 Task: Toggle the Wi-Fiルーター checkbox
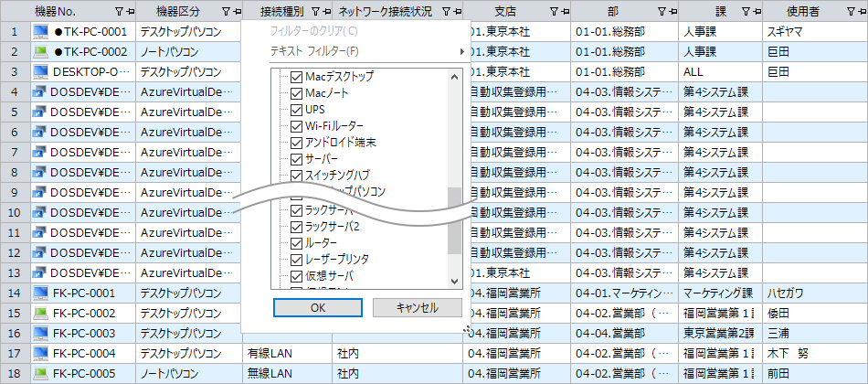(x=297, y=126)
